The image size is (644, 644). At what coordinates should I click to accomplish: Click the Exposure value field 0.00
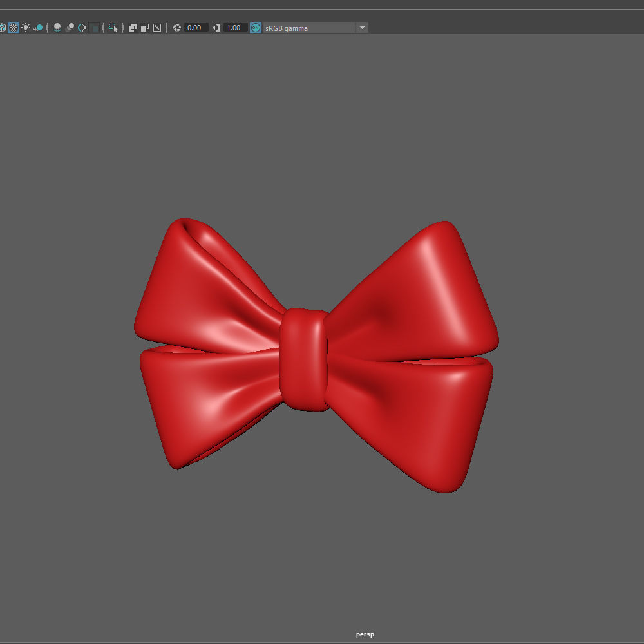[x=196, y=28]
